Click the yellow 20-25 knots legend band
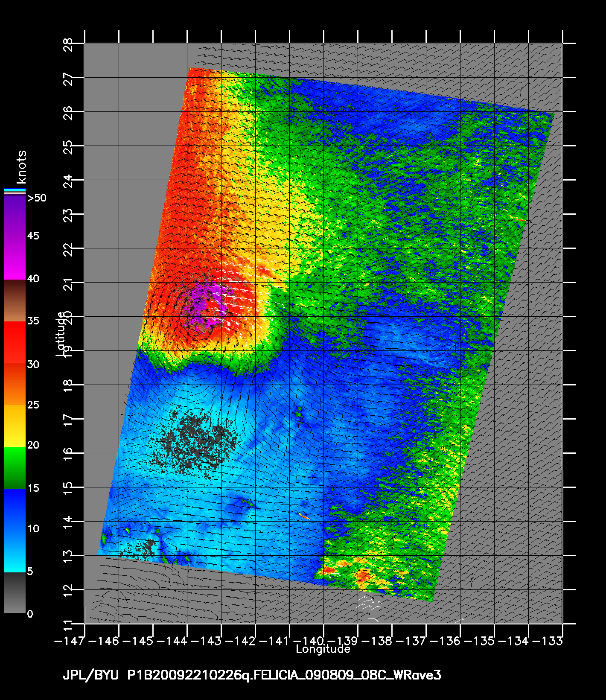The width and height of the screenshot is (606, 700). (x=15, y=426)
